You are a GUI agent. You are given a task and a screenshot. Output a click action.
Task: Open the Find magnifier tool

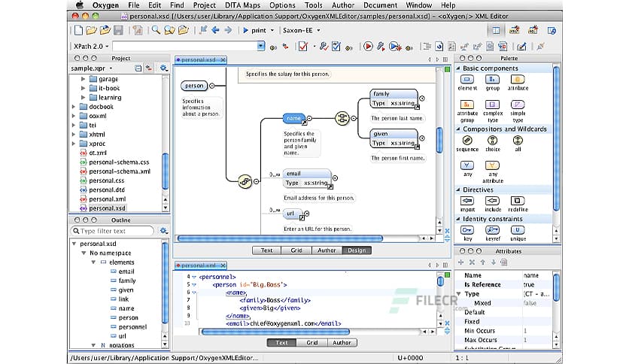(156, 30)
